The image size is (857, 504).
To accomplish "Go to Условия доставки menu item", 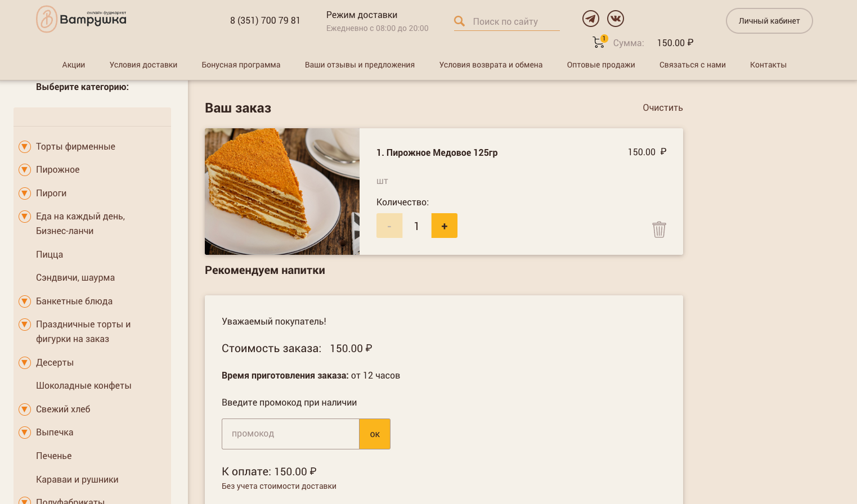I will (x=143, y=65).
